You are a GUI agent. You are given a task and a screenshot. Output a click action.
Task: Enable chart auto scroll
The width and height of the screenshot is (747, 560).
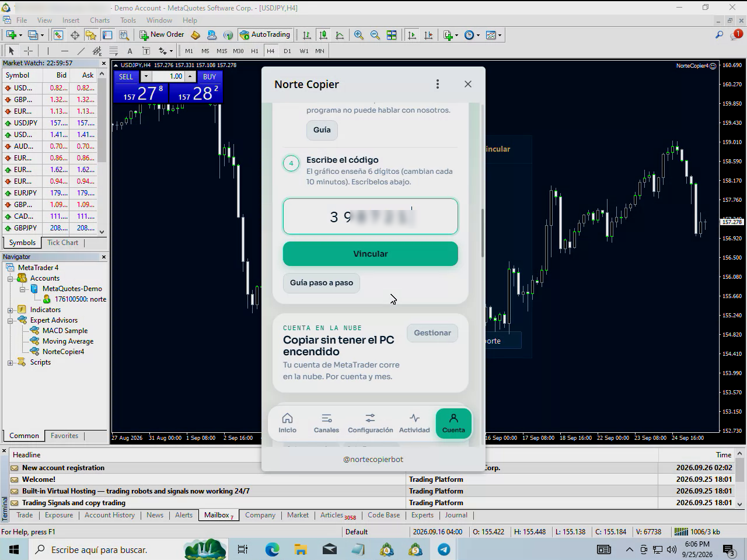(x=412, y=35)
